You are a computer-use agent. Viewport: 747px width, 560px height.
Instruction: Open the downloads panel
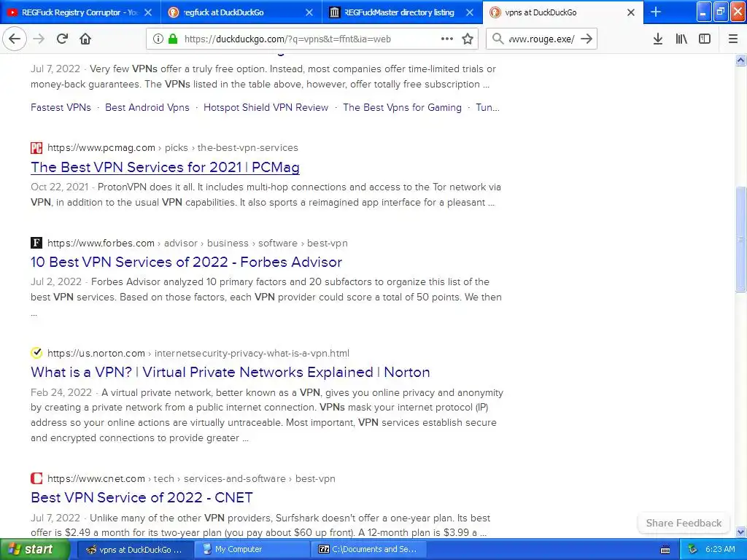pyautogui.click(x=658, y=39)
